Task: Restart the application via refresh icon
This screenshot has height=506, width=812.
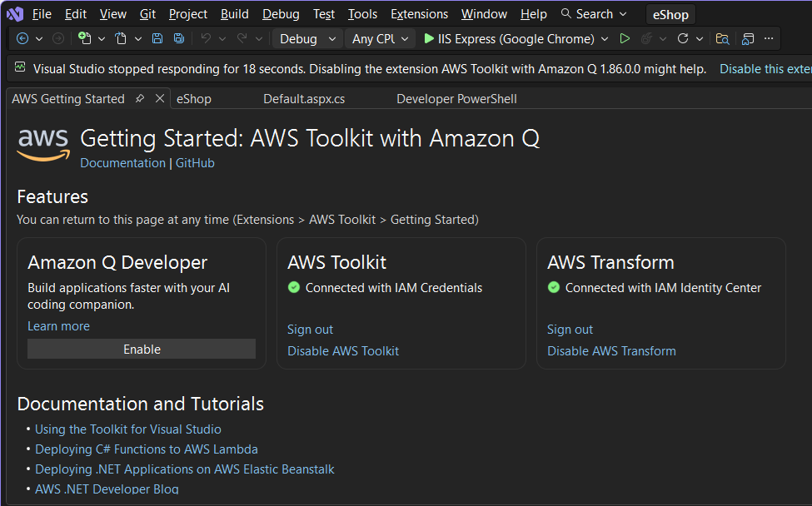Action: point(684,38)
